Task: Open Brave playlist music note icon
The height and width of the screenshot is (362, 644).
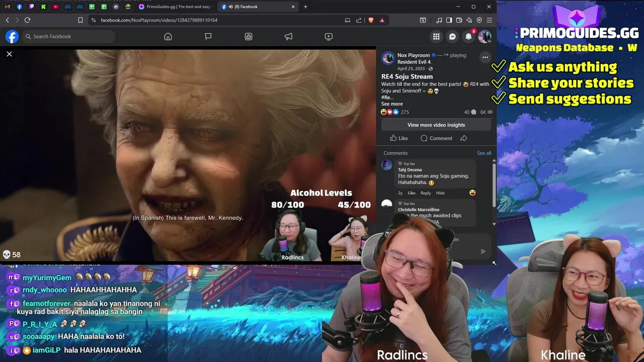Action: [x=439, y=20]
